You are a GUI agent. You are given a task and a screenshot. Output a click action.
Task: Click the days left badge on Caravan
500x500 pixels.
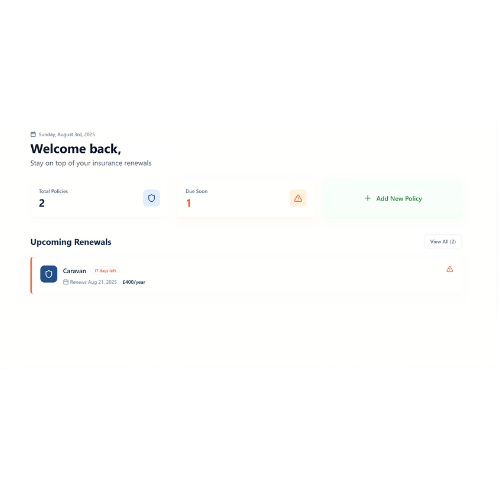105,271
